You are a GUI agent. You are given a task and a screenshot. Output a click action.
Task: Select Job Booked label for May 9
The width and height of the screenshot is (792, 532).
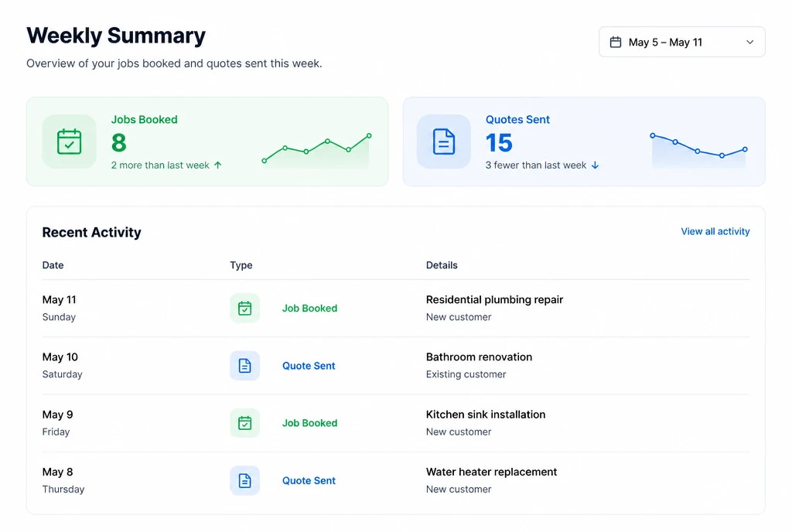(309, 423)
